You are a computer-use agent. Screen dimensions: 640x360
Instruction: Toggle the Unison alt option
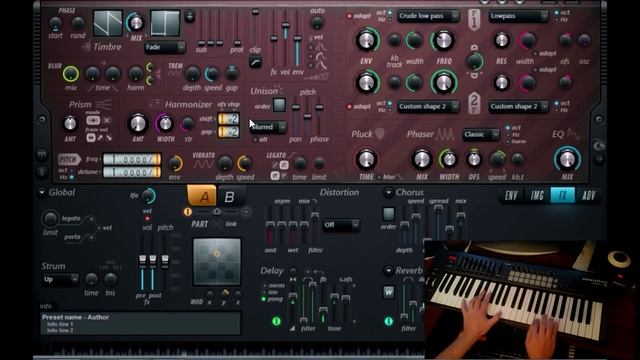click(255, 140)
